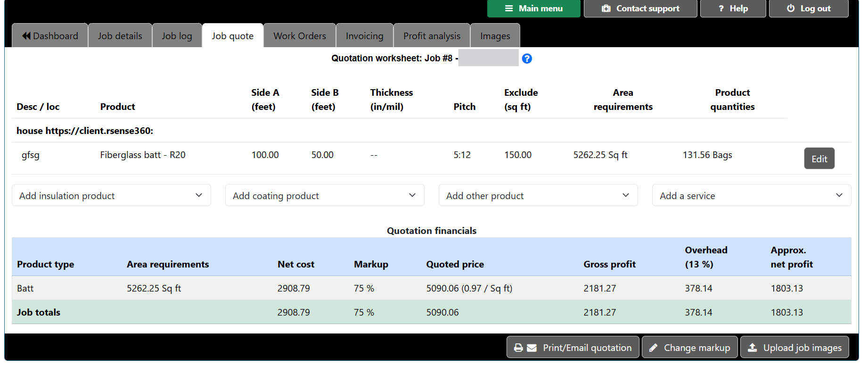Click the blue help question mark icon
The width and height of the screenshot is (868, 367).
coord(527,58)
